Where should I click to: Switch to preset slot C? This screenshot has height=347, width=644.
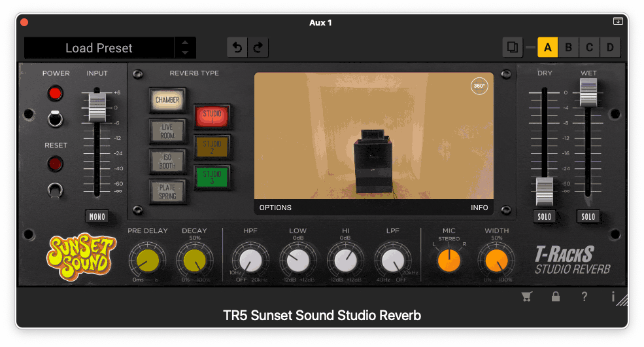pos(589,48)
